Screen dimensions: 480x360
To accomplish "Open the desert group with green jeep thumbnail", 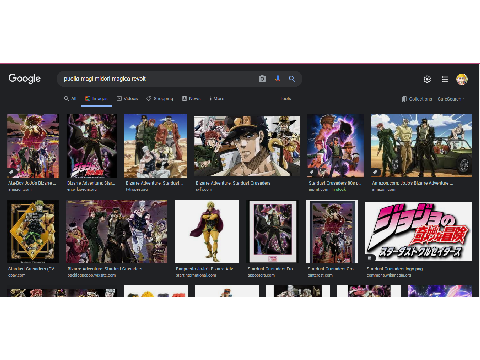I will coord(421,146).
